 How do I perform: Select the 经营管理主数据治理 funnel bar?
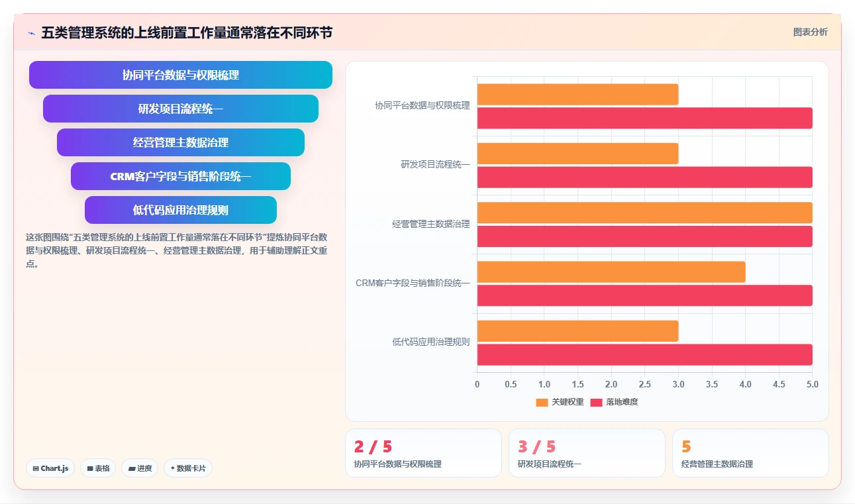click(x=181, y=142)
